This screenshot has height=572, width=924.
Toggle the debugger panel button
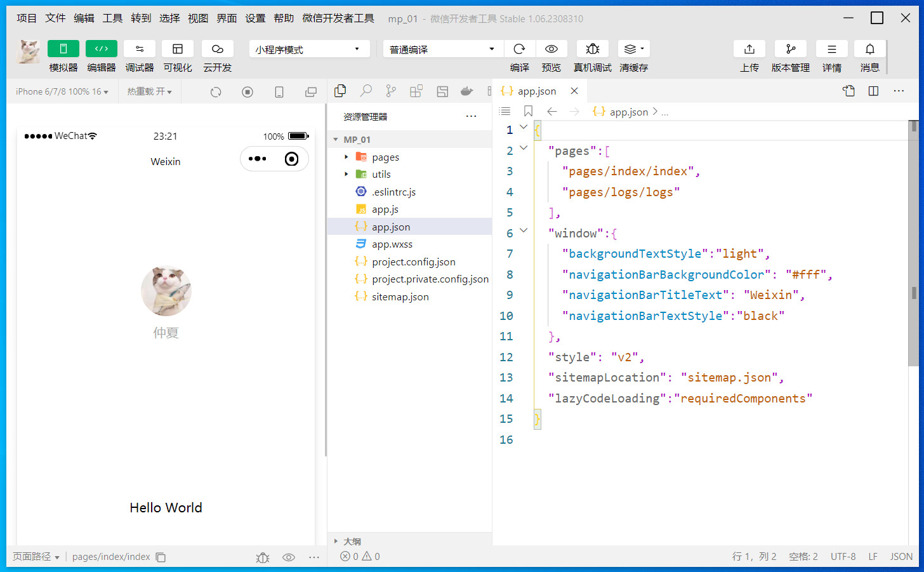tap(140, 49)
